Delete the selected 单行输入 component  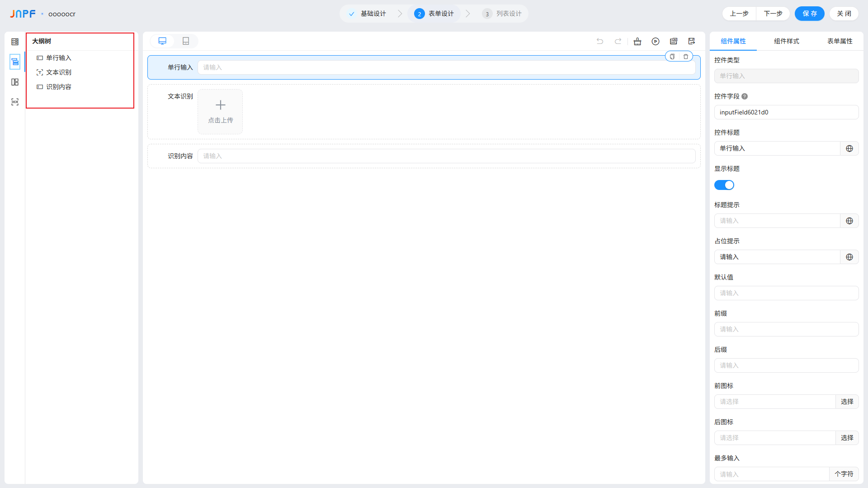click(x=686, y=57)
